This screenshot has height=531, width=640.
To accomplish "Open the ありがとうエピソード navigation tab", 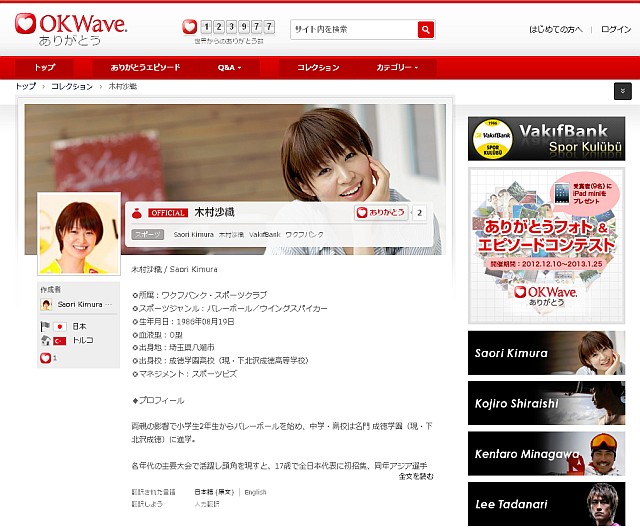I will (x=145, y=67).
